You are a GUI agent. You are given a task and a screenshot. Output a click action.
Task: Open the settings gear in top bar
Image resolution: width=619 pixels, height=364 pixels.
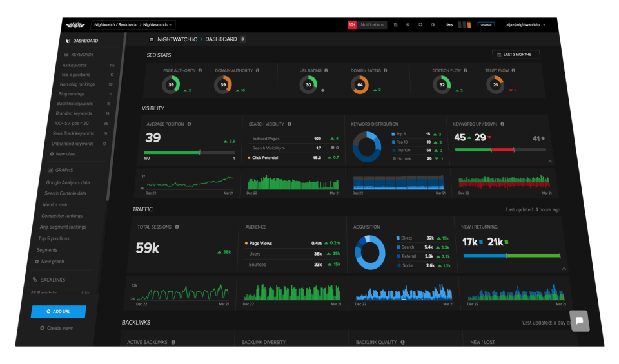point(408,25)
